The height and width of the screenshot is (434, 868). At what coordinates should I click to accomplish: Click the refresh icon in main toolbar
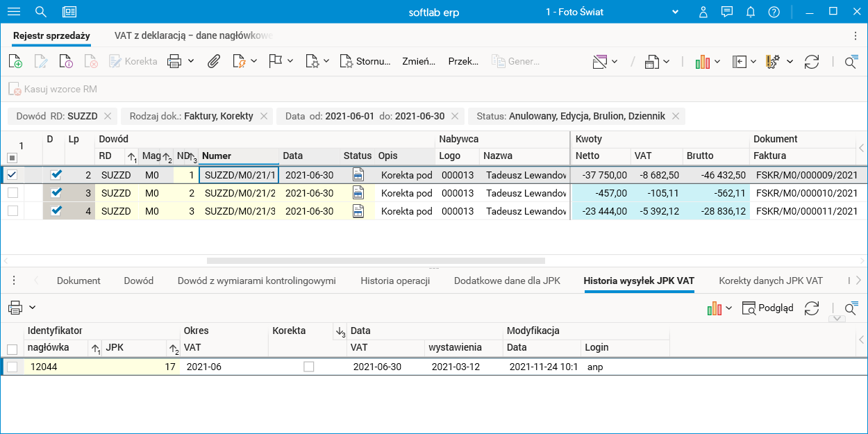tap(812, 61)
